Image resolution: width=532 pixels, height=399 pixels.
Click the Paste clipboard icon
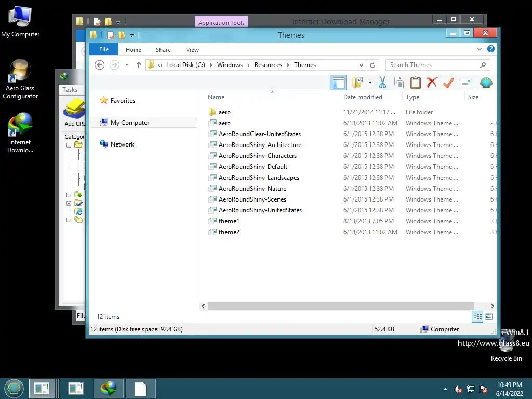415,83
